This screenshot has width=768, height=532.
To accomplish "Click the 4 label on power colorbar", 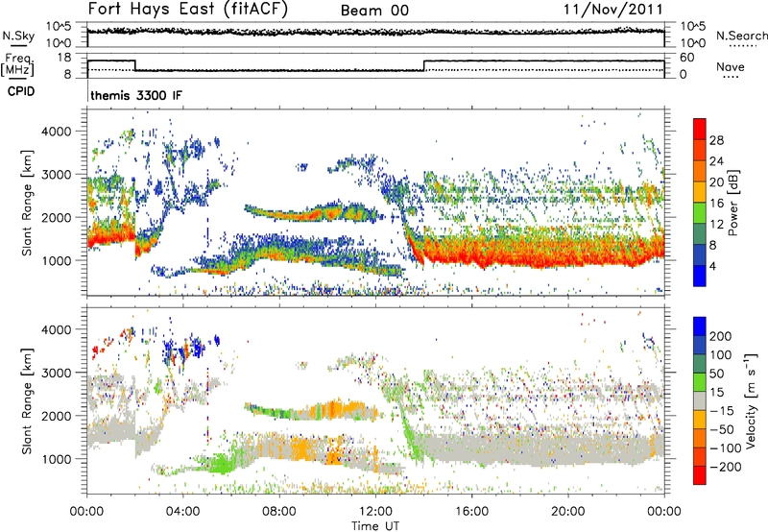I will coord(712,266).
